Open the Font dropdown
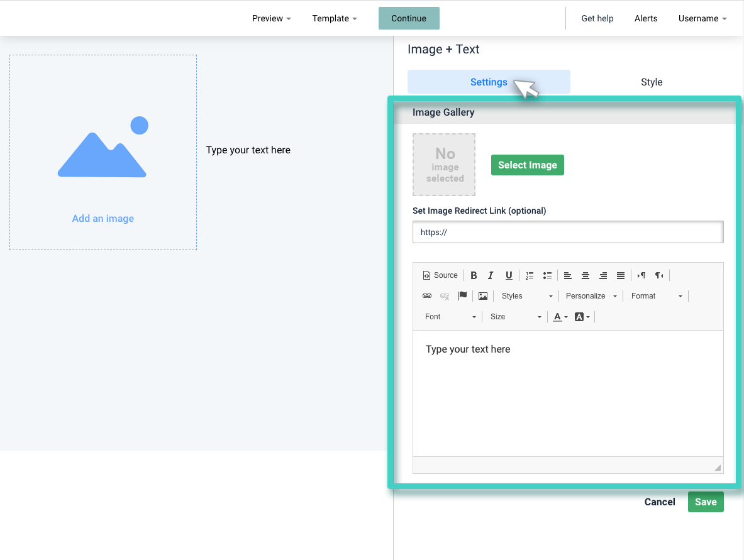The width and height of the screenshot is (744, 560). pyautogui.click(x=450, y=317)
